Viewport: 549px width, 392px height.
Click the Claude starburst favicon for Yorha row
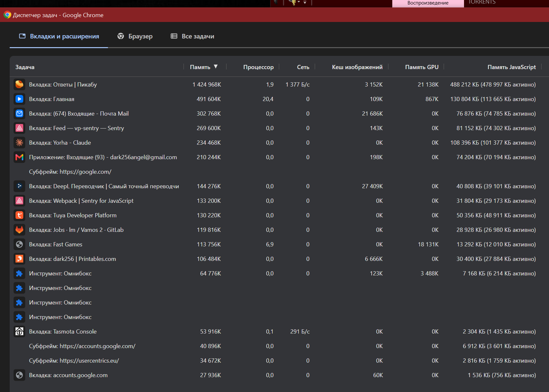coord(19,143)
